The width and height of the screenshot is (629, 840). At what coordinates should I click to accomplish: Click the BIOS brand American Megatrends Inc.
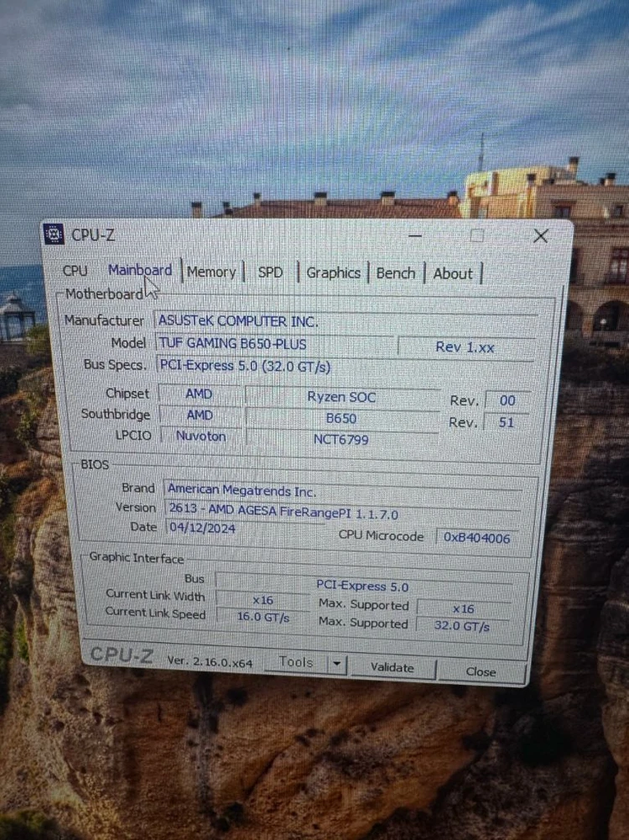[x=343, y=491]
